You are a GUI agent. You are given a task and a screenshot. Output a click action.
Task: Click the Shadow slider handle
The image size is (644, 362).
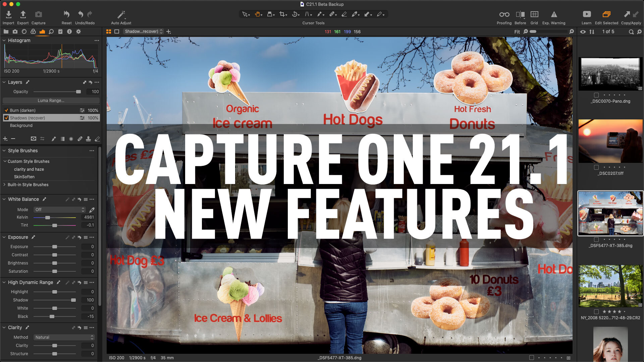73,300
